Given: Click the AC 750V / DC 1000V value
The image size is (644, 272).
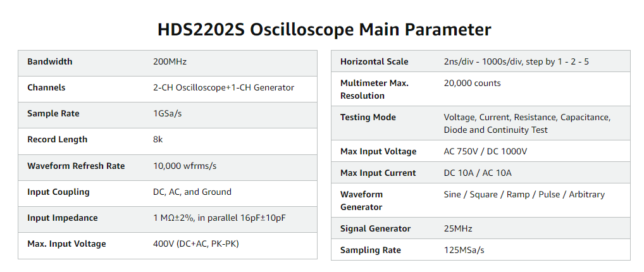Looking at the screenshot, I should [485, 152].
